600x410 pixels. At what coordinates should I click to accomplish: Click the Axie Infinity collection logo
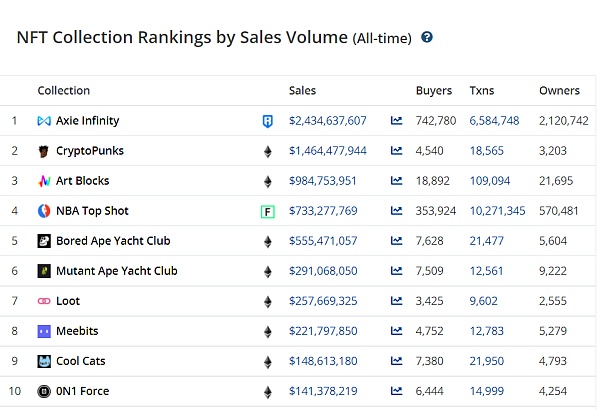44,121
